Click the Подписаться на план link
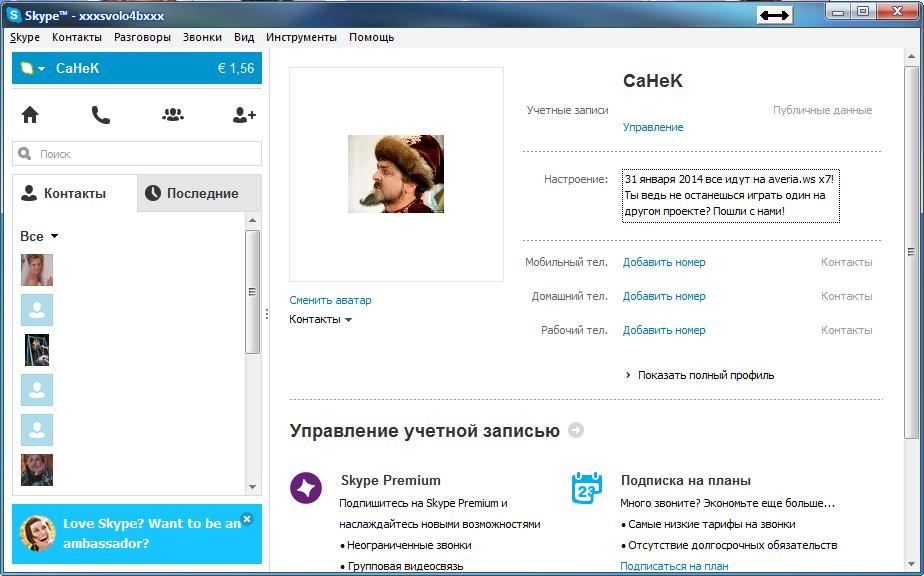924x576 pixels. 674,566
